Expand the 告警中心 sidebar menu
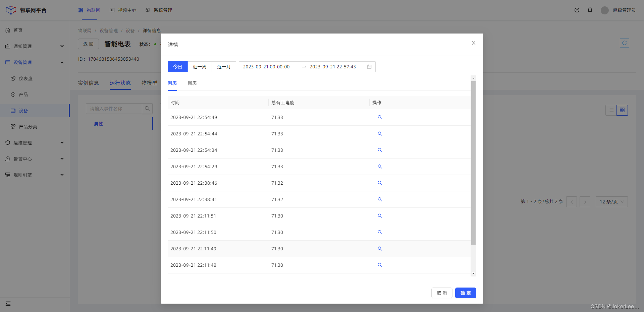The image size is (644, 312). [35, 159]
